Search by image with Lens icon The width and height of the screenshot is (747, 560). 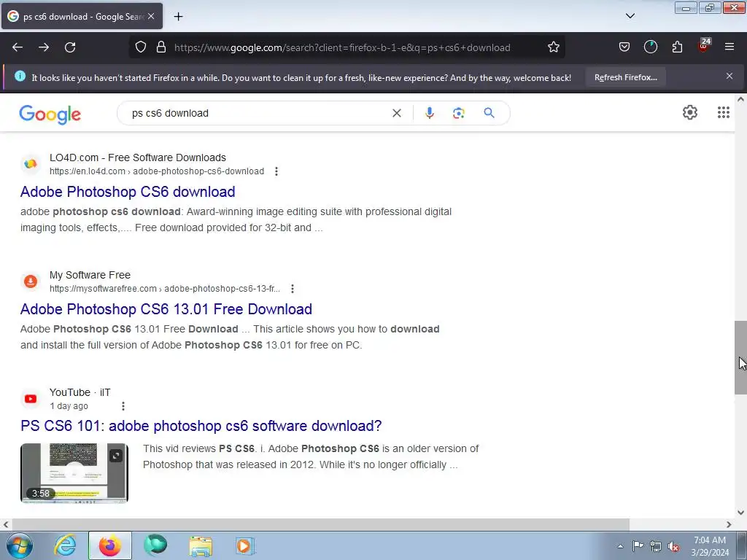(458, 113)
